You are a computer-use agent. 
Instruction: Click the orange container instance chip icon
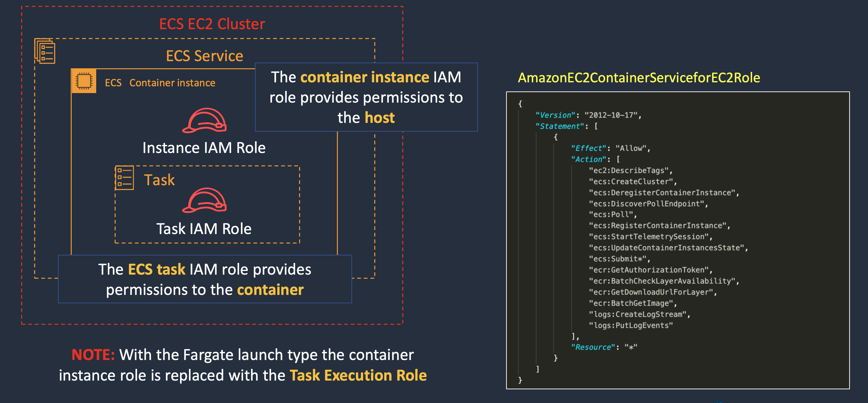[x=84, y=81]
